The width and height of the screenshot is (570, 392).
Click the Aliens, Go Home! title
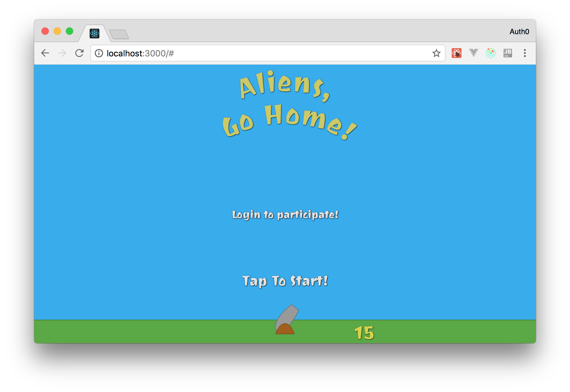tap(290, 105)
